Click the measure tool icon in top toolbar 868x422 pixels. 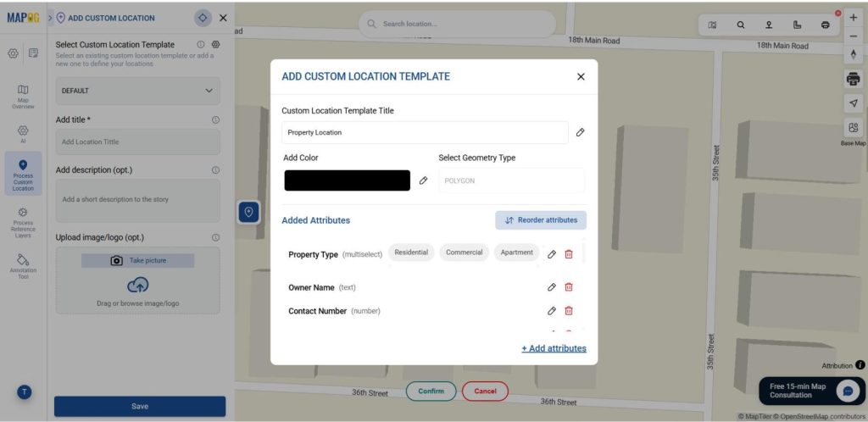(x=797, y=25)
